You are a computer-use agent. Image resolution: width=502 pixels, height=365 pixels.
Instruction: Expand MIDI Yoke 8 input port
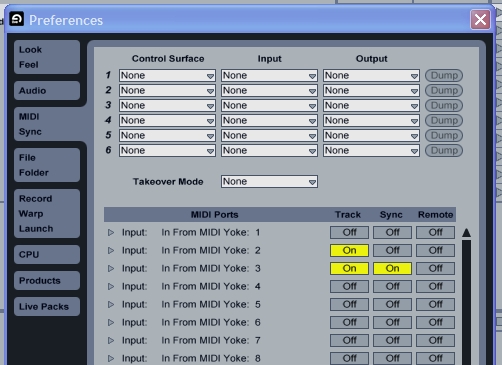111,358
